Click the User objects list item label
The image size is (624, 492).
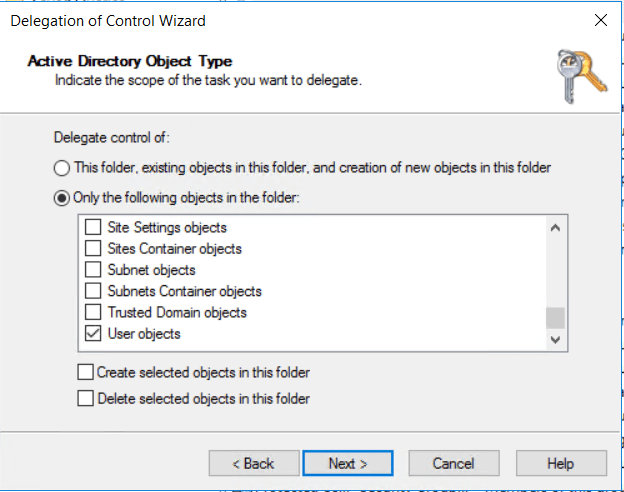pos(144,333)
